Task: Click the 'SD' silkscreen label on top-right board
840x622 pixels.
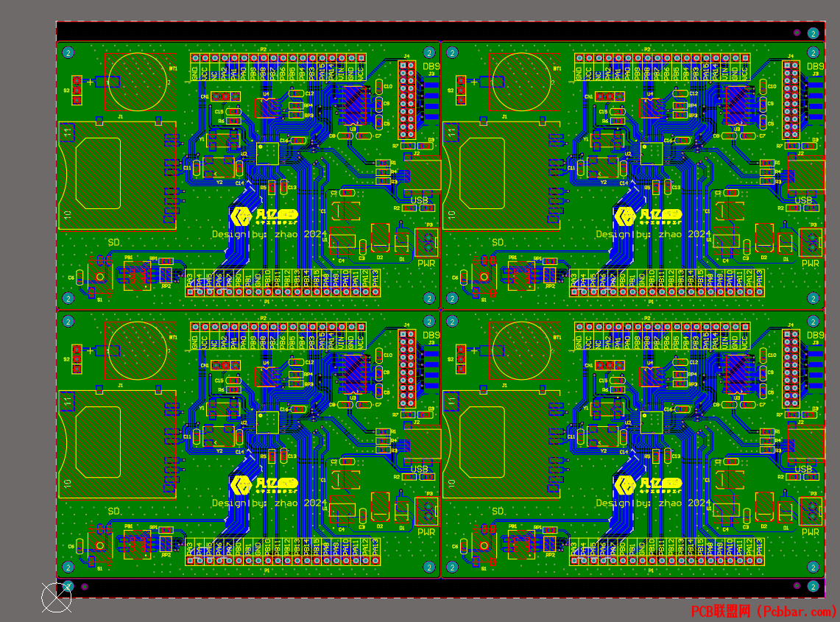Action: point(498,243)
